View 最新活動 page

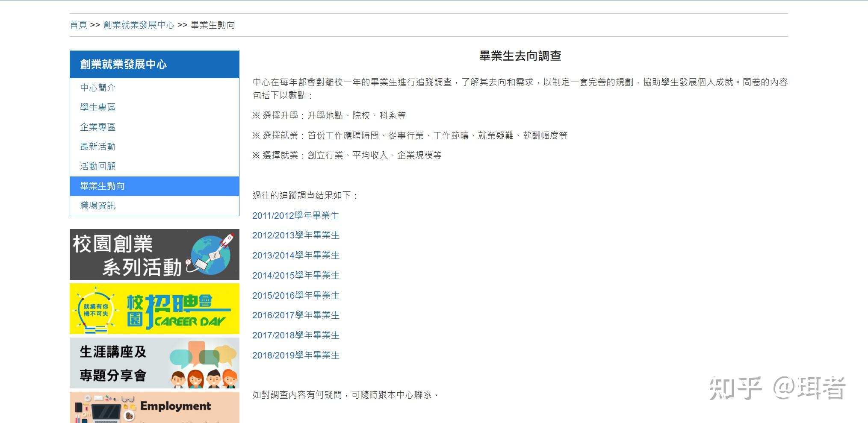click(97, 146)
